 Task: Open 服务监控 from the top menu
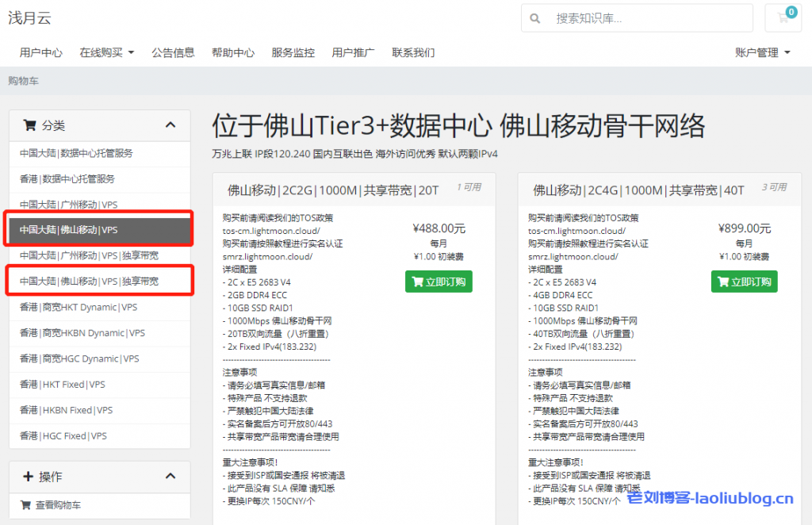293,52
